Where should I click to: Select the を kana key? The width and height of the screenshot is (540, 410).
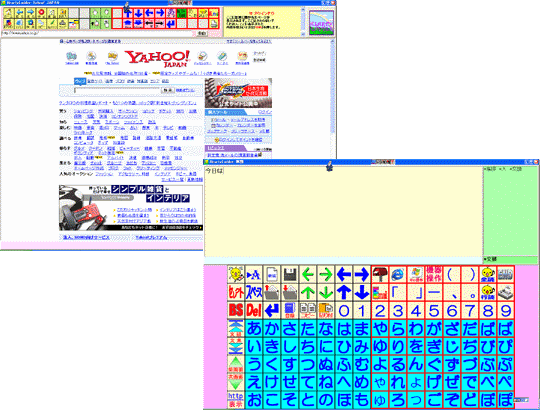(416, 346)
